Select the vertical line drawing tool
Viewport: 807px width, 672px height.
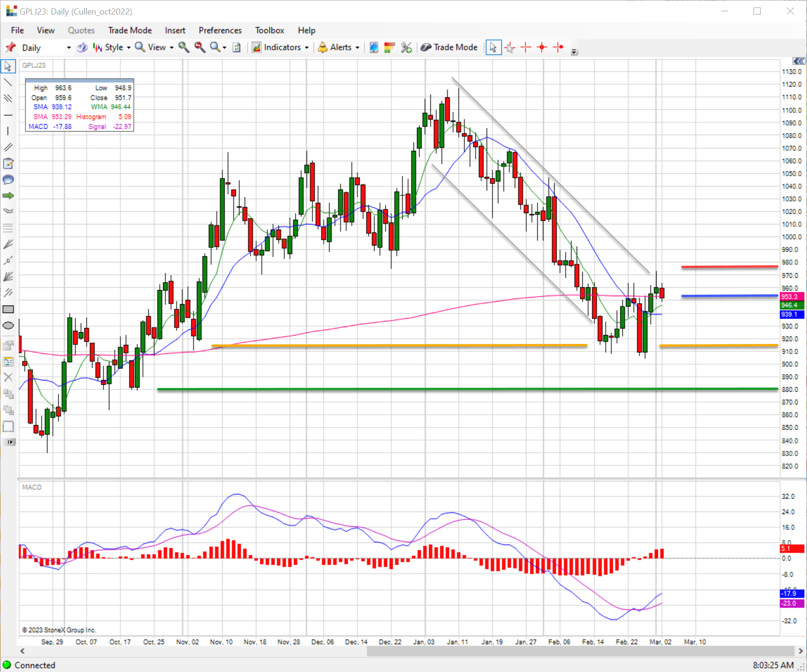tap(8, 131)
